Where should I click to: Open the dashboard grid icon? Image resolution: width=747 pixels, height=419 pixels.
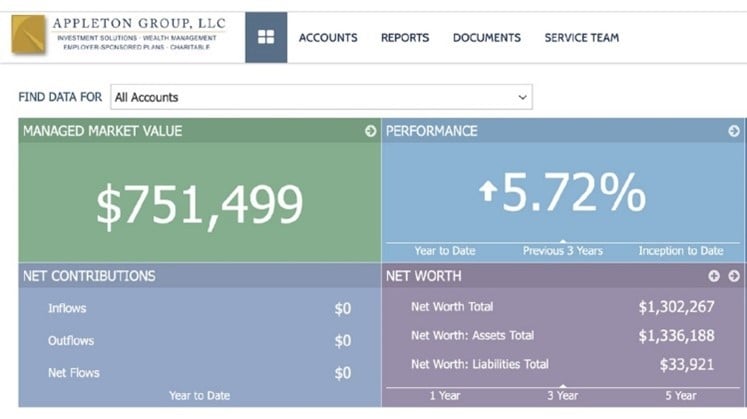(266, 38)
